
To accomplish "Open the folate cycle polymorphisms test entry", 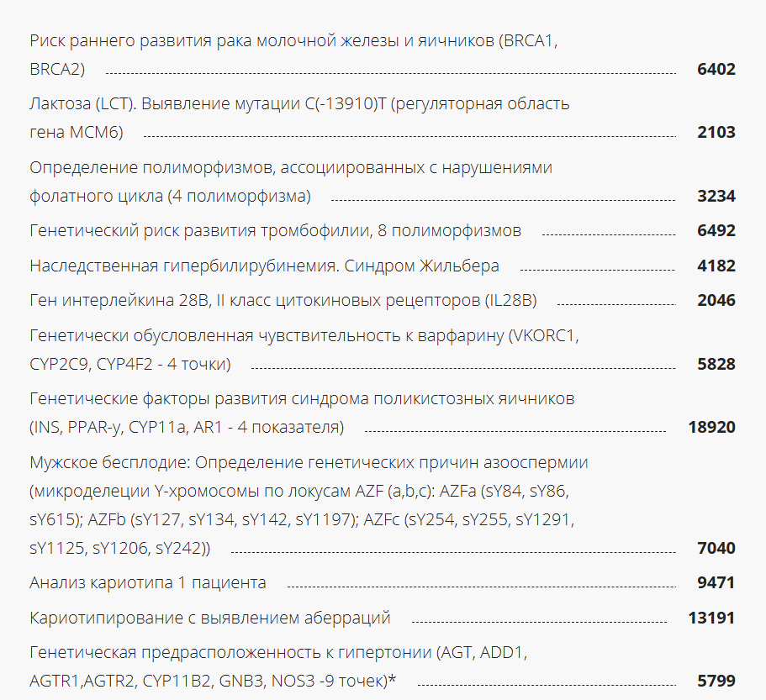I will [290, 167].
